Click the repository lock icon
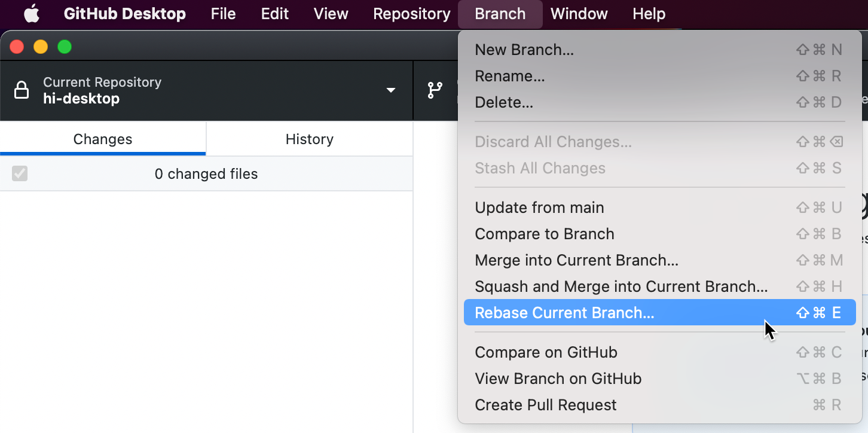 click(22, 90)
